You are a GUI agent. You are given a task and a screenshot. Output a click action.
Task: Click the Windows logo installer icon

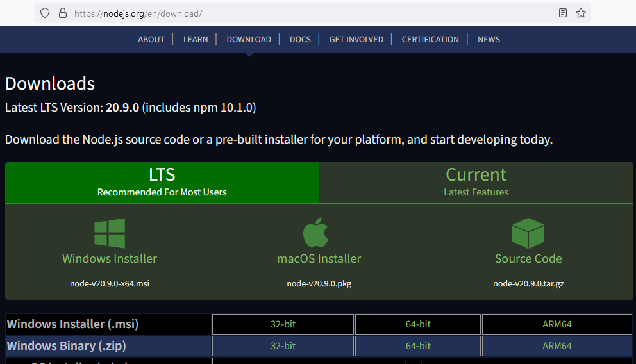[110, 233]
